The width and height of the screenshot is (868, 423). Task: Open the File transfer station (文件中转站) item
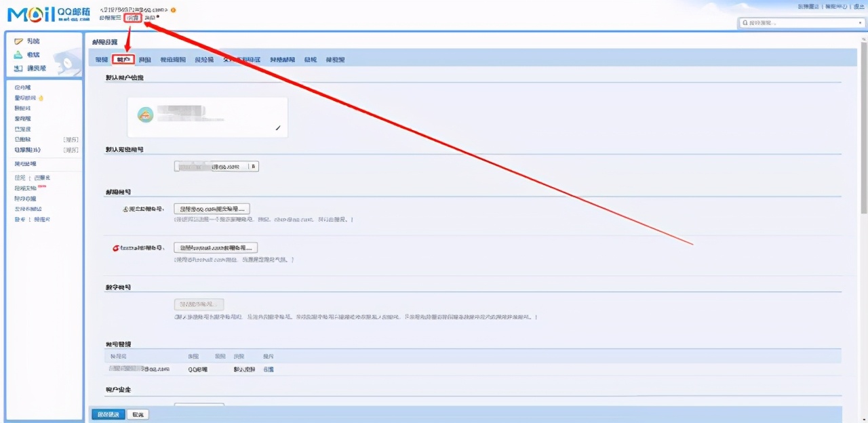(28, 209)
